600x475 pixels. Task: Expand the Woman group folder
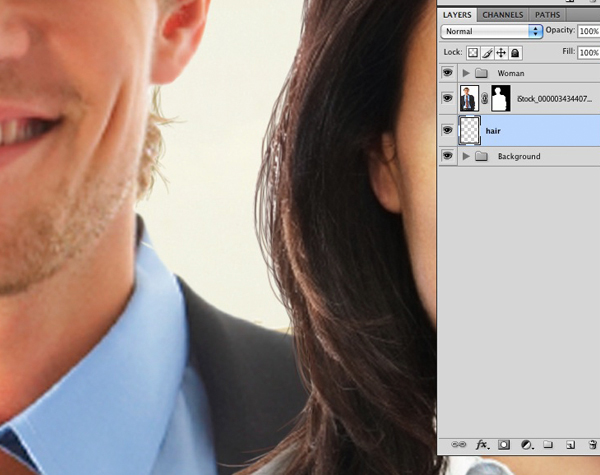coord(465,73)
